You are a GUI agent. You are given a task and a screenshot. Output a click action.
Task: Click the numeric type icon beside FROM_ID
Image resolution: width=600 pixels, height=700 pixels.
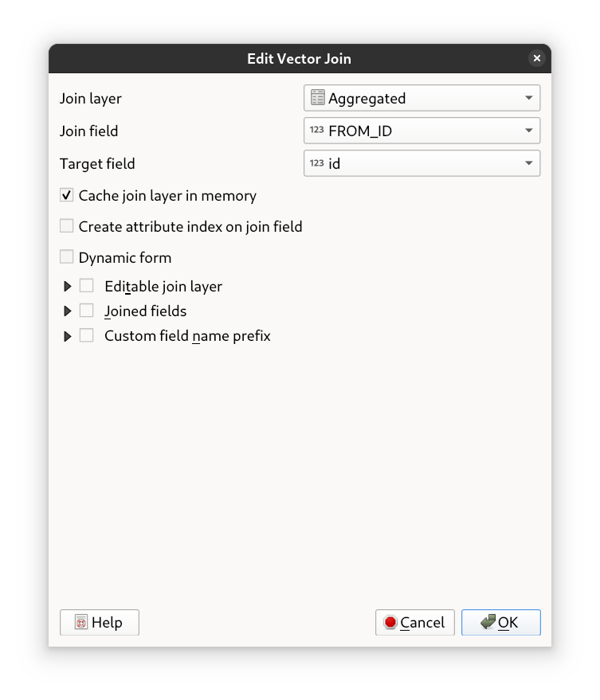[x=317, y=131]
